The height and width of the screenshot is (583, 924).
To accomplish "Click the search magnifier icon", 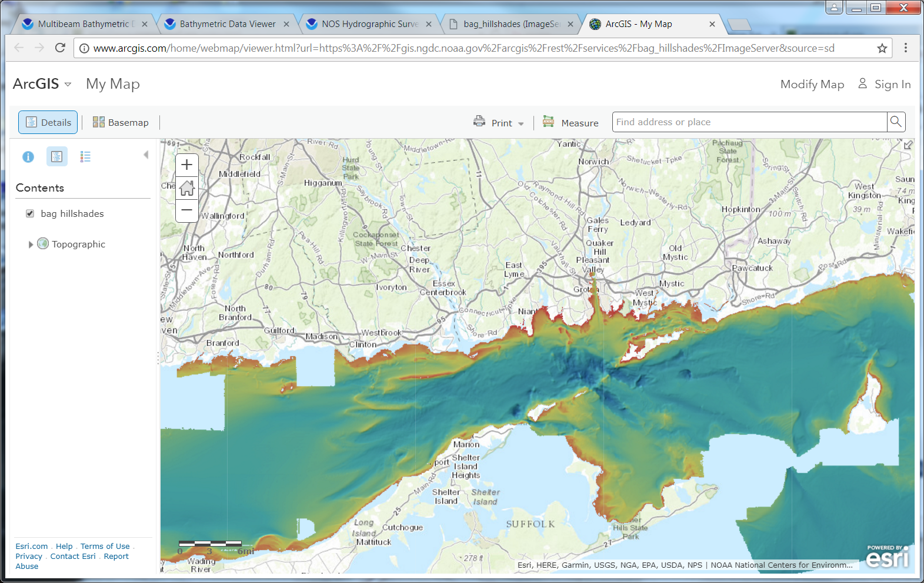I will point(895,122).
